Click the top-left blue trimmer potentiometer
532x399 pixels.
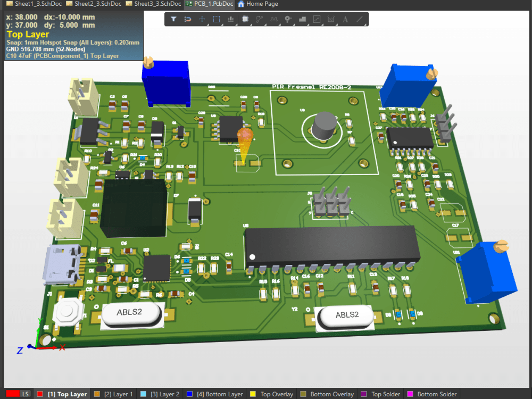click(166, 83)
